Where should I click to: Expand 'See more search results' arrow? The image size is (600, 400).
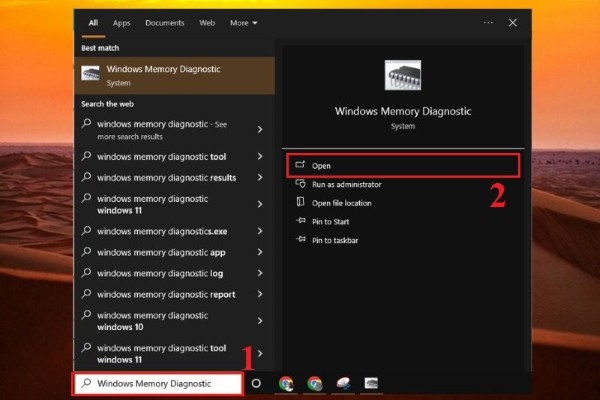coord(260,130)
